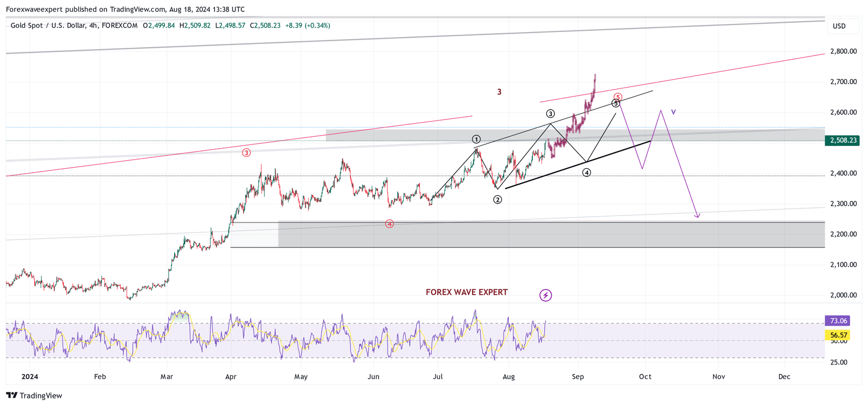
Task: Click the low value L2,498.57
Action: [231, 26]
